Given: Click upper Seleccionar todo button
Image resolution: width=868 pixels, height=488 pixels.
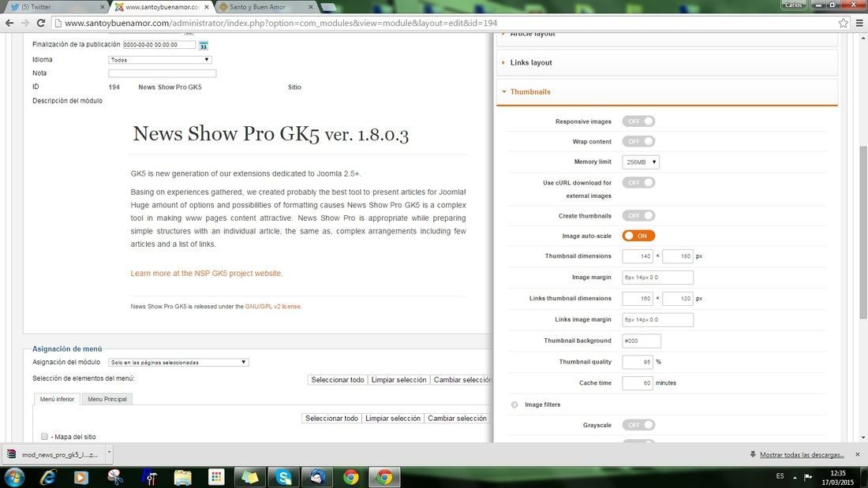Looking at the screenshot, I should pyautogui.click(x=338, y=379).
